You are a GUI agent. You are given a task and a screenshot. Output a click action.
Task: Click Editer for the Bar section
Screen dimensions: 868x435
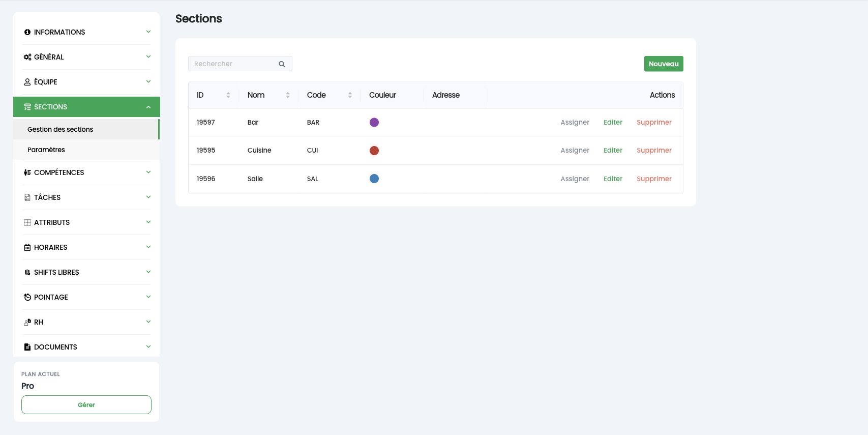(x=613, y=122)
